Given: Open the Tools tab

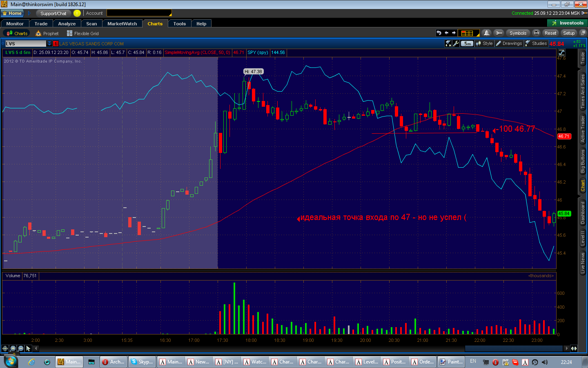Looking at the screenshot, I should (180, 24).
